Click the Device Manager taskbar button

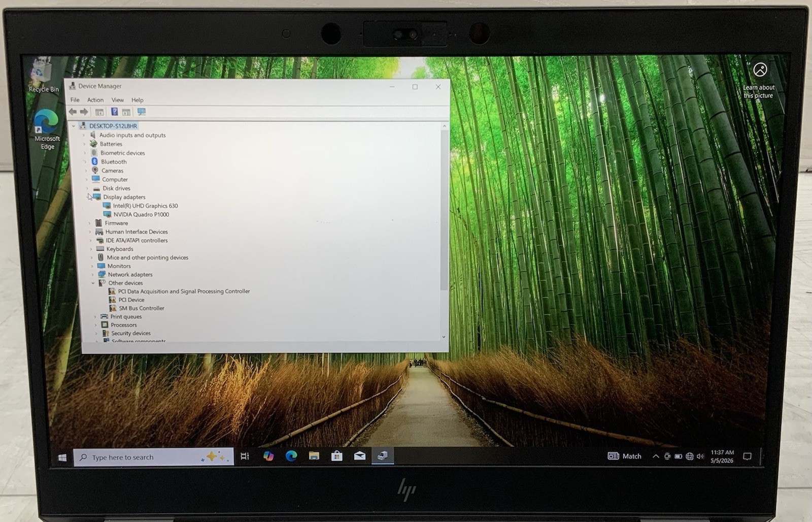click(x=383, y=456)
